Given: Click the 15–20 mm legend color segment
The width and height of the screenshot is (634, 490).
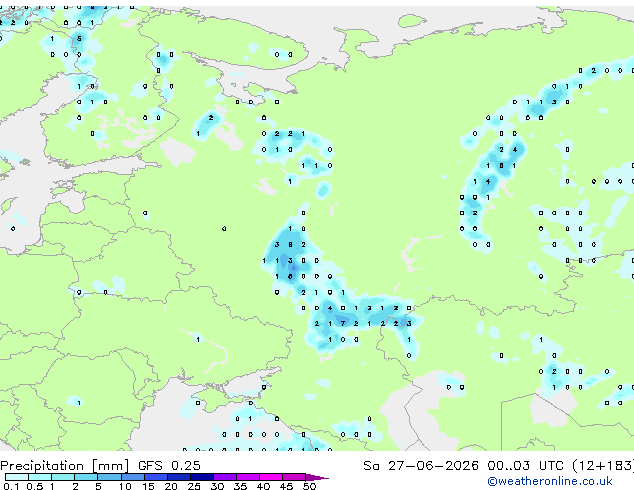Looking at the screenshot, I should tap(155, 477).
